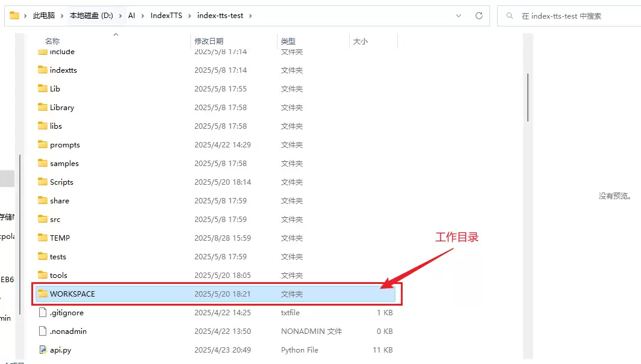
Task: Sort by the 修改日期 column header
Action: coord(209,42)
